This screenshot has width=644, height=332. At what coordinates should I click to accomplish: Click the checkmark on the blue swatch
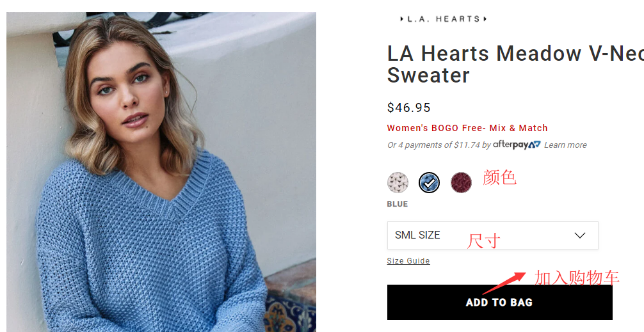click(x=429, y=184)
